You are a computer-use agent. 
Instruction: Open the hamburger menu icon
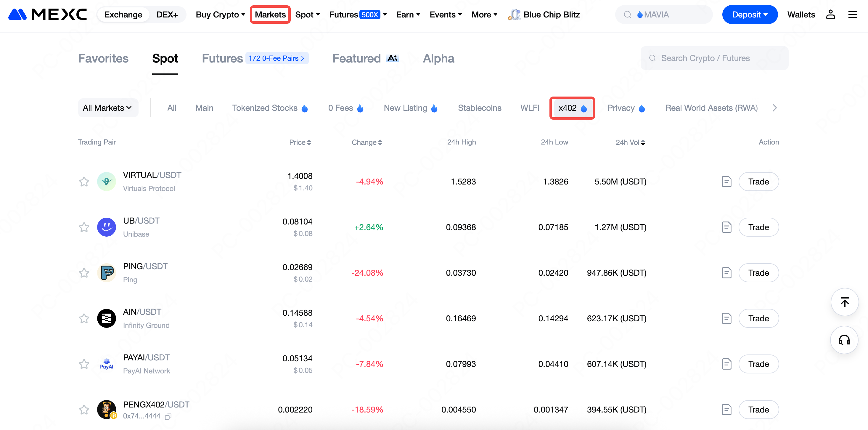(x=853, y=14)
